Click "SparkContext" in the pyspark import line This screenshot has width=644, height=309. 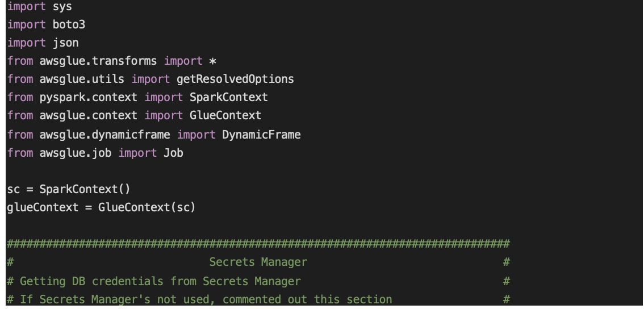click(228, 98)
